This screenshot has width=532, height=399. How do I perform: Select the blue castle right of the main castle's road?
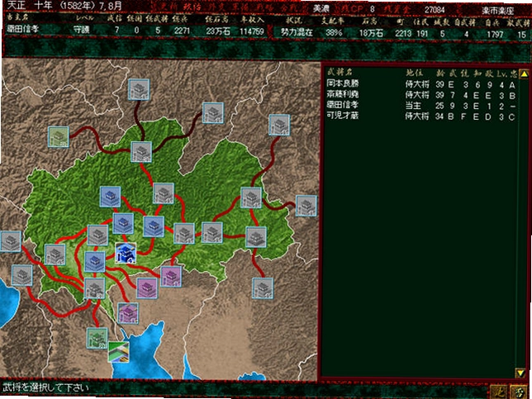tap(154, 226)
